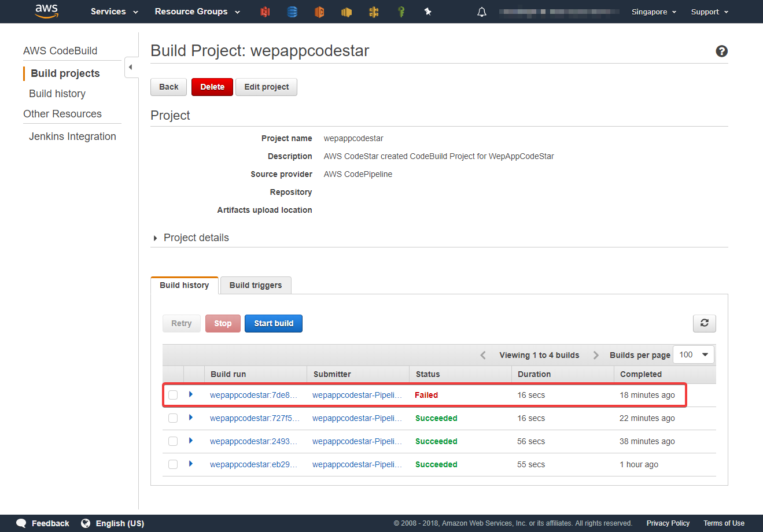Open build run link wepappcodestar:727f5
The width and height of the screenshot is (763, 532).
coord(255,418)
